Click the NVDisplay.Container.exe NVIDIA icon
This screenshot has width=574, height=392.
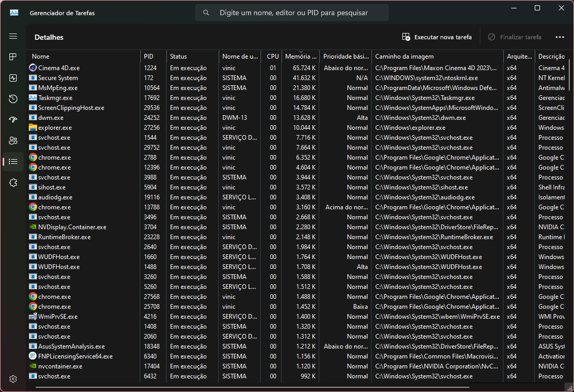point(33,227)
